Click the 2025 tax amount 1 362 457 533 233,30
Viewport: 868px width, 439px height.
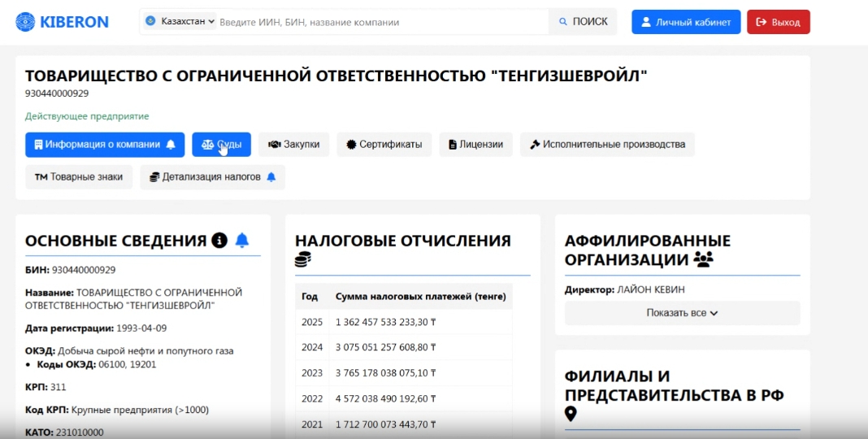tap(386, 322)
